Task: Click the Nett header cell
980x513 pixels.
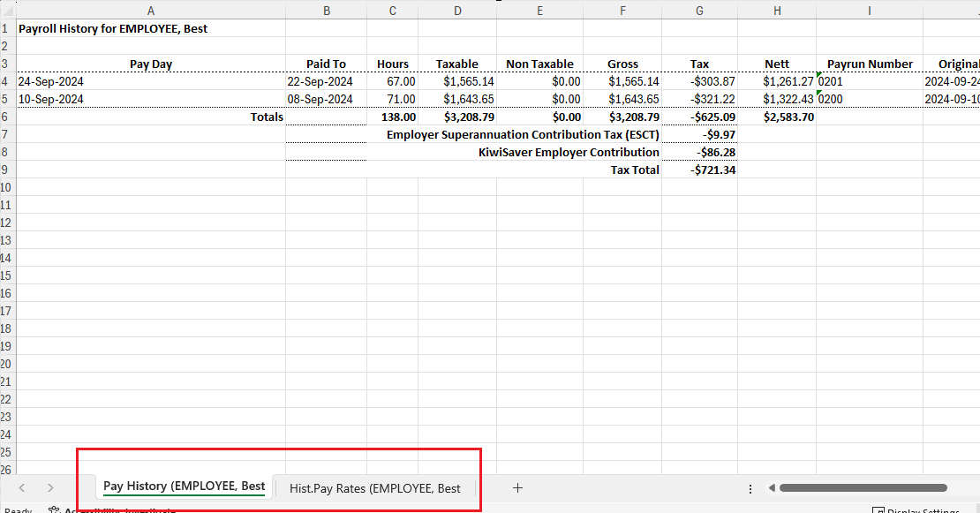Action: pos(777,64)
